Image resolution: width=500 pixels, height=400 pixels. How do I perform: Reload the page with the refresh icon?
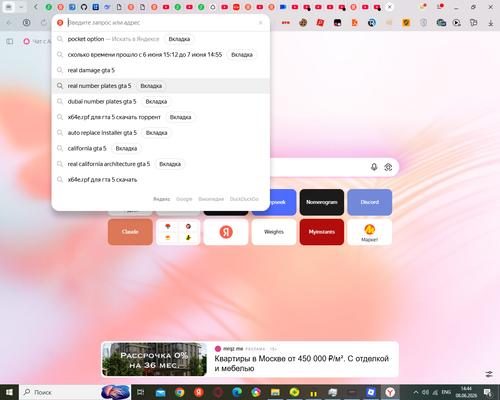pos(44,23)
